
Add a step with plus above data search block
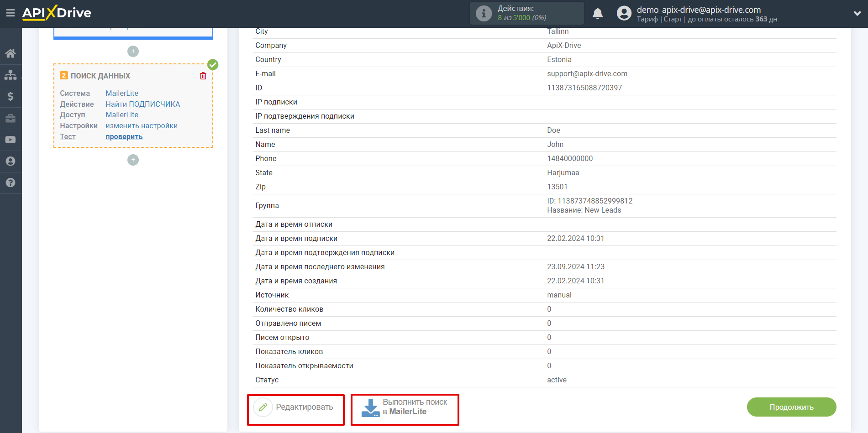tap(133, 51)
